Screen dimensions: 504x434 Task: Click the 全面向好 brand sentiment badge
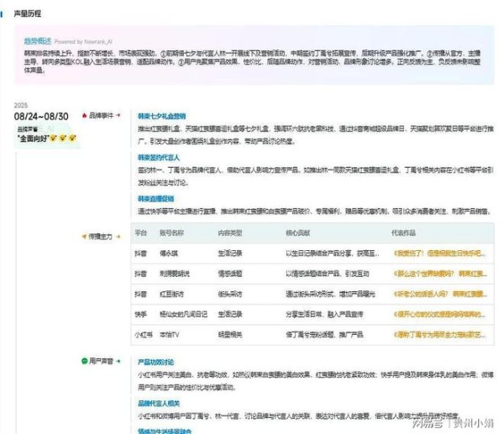[x=46, y=137]
